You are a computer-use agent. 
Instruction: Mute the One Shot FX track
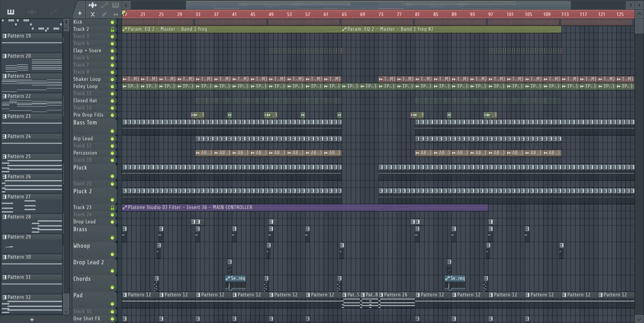112,319
